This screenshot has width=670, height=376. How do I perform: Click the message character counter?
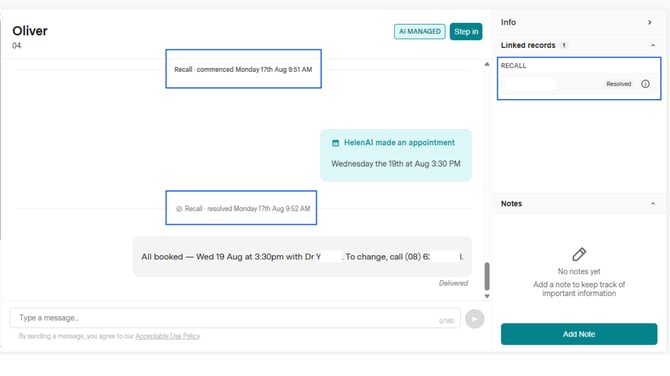click(x=447, y=321)
